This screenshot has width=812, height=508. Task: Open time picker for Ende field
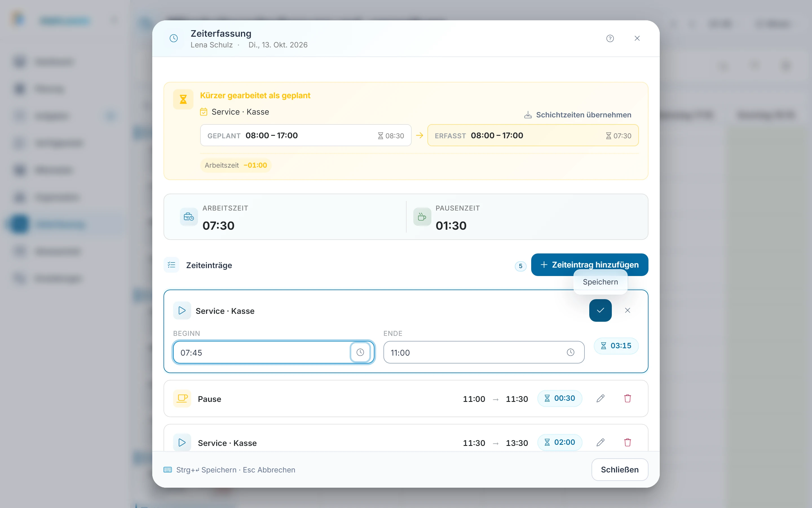pos(570,352)
